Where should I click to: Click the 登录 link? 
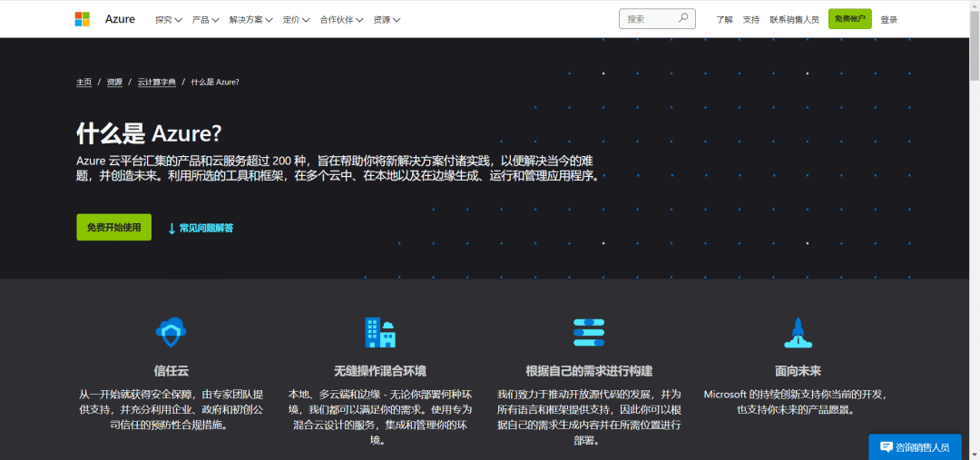[x=889, y=19]
